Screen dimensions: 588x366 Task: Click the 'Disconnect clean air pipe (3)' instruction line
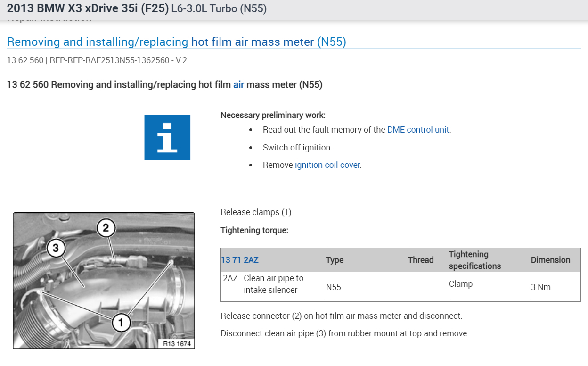[344, 333]
